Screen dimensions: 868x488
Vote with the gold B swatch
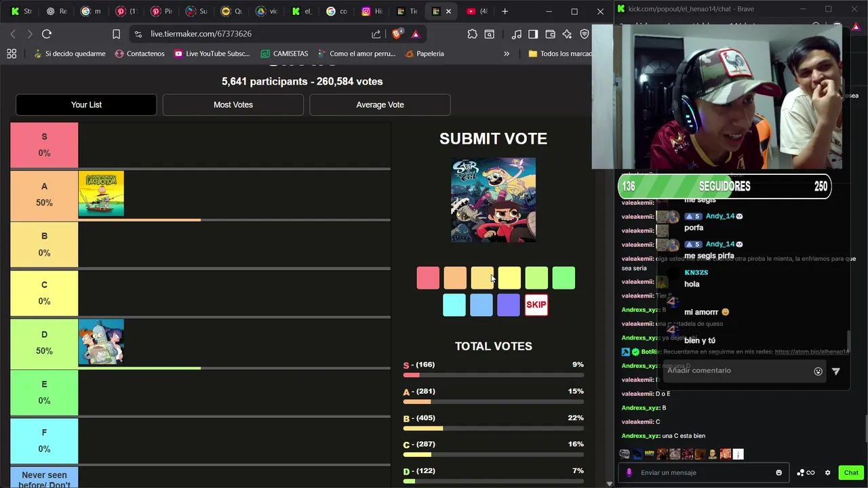[x=482, y=278]
